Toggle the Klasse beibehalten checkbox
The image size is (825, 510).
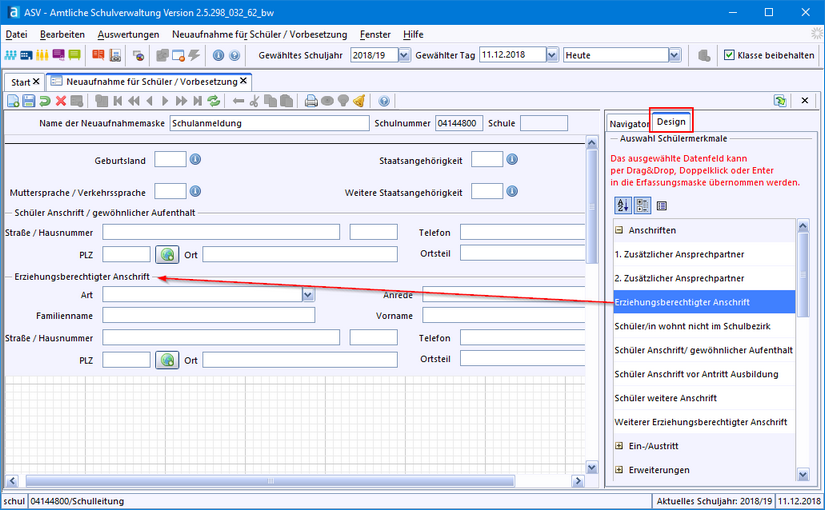729,55
